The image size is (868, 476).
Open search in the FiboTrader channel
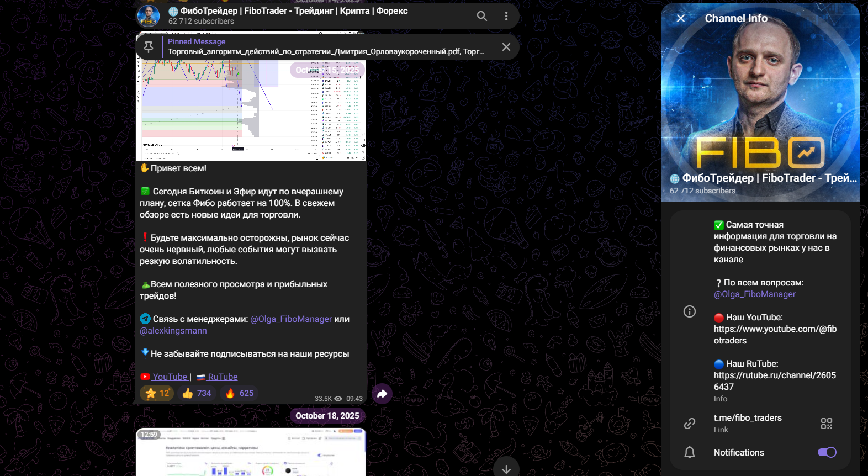point(482,16)
